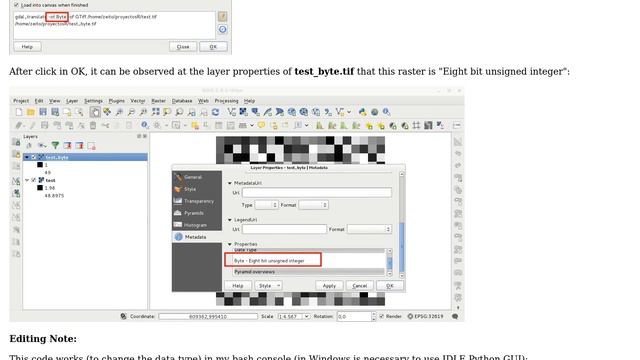This screenshot has width=640, height=360.
Task: Click Close in the gdal translate dialog
Action: click(183, 47)
